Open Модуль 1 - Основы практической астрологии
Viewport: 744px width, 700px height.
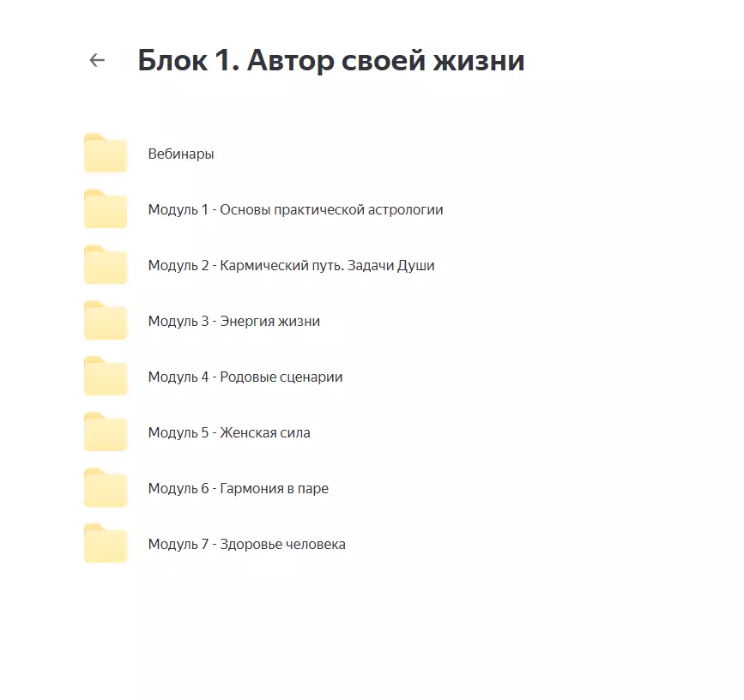[296, 209]
